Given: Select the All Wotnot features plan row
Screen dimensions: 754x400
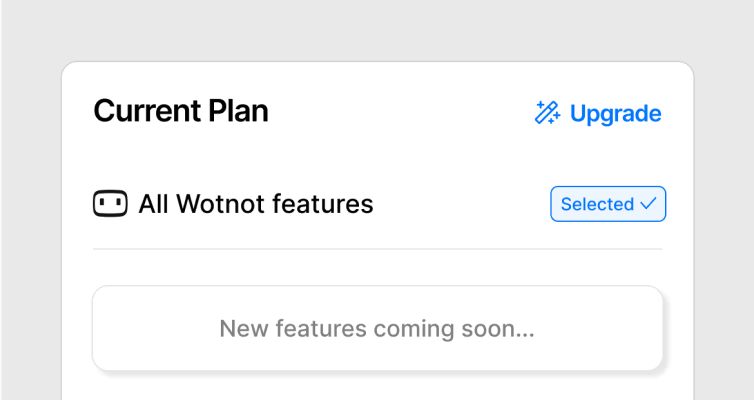Looking at the screenshot, I should tap(377, 204).
